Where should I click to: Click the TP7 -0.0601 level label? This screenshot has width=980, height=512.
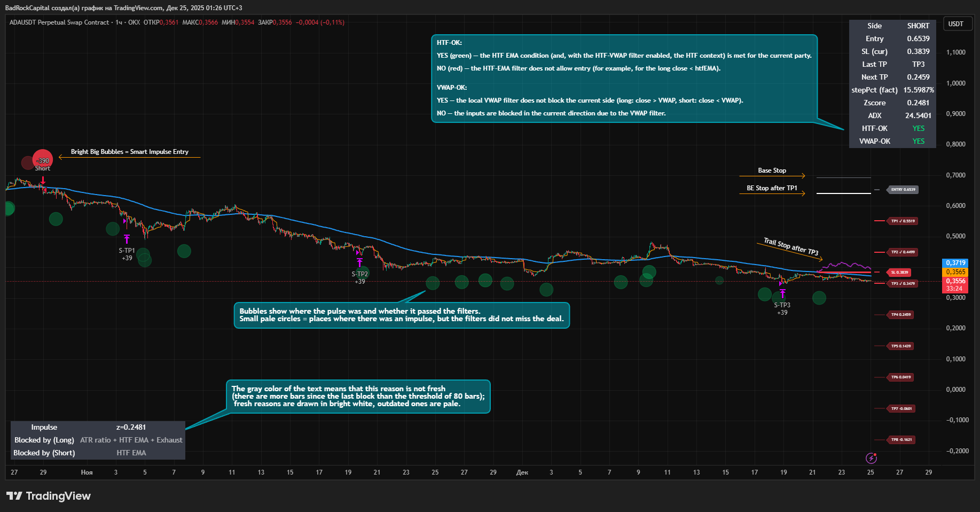(901, 409)
